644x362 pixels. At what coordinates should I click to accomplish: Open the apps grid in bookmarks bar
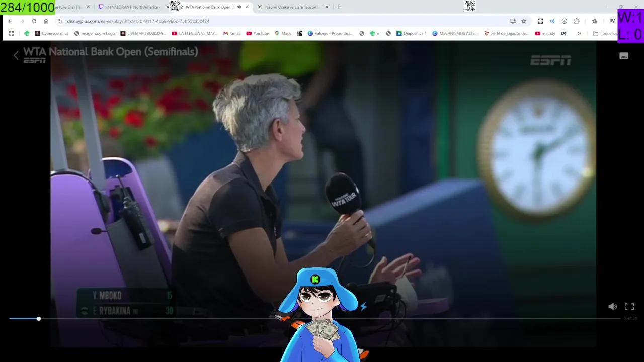(x=11, y=33)
